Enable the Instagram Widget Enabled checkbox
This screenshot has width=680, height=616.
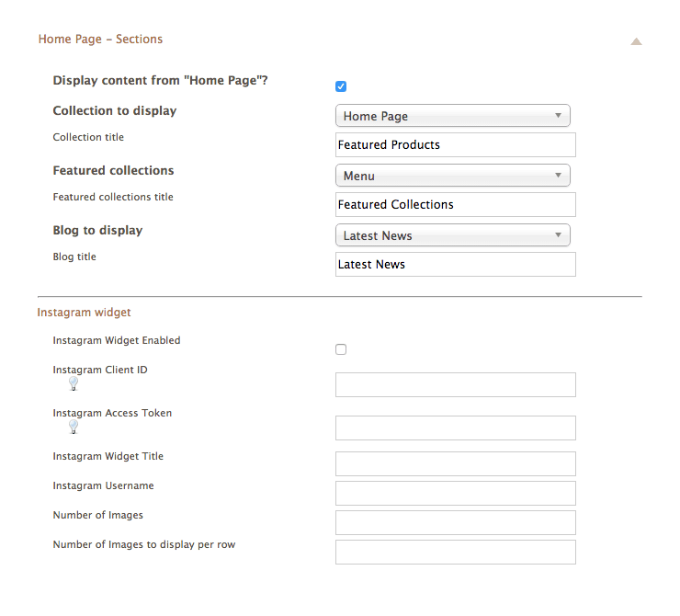(x=341, y=349)
